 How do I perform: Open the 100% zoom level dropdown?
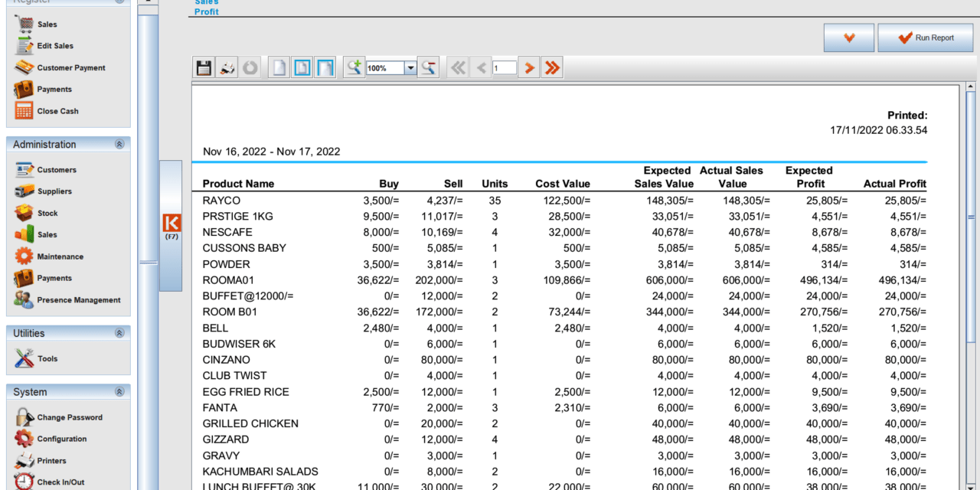pos(410,68)
